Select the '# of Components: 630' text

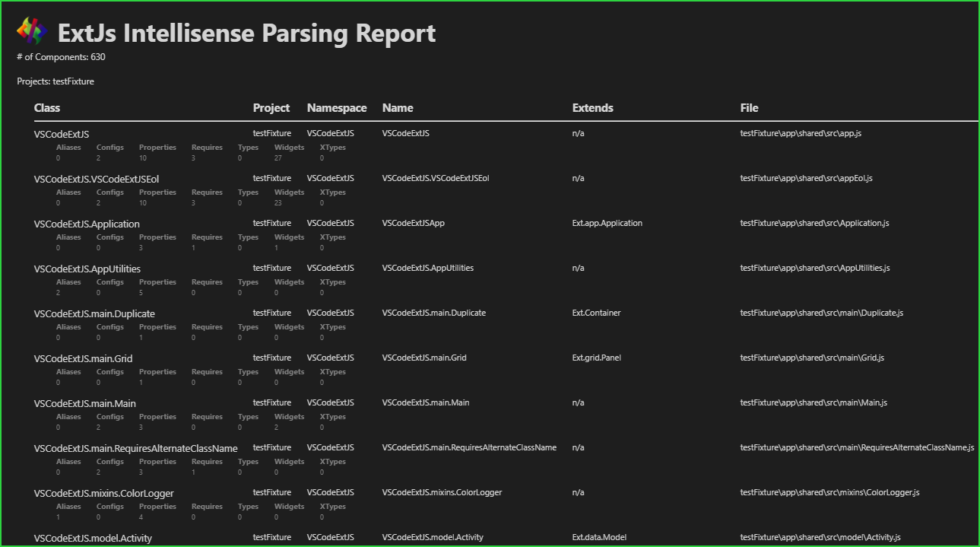coord(61,57)
